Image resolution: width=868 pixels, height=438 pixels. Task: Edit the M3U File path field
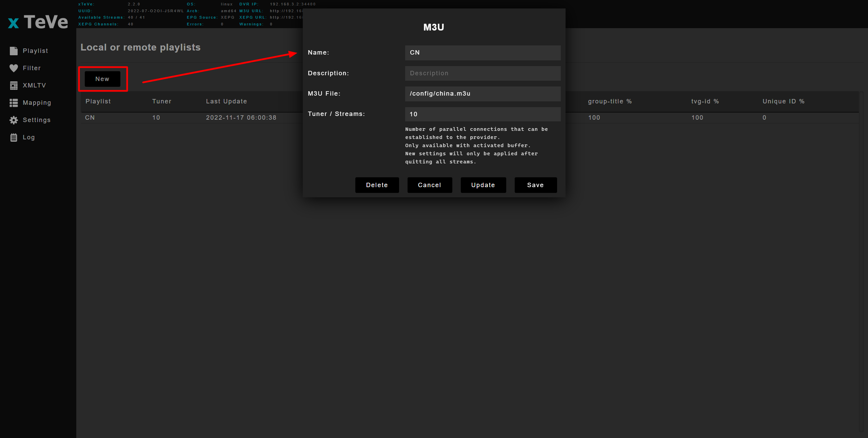(x=482, y=94)
